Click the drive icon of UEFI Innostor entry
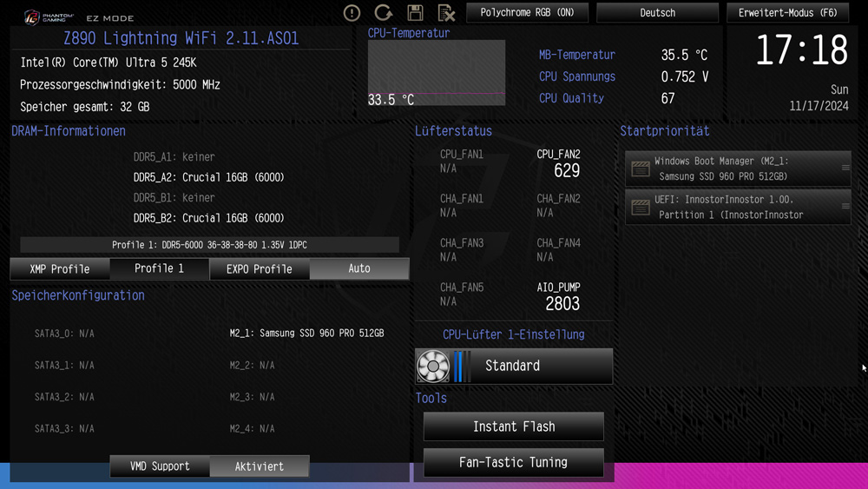868x489 pixels. tap(641, 207)
